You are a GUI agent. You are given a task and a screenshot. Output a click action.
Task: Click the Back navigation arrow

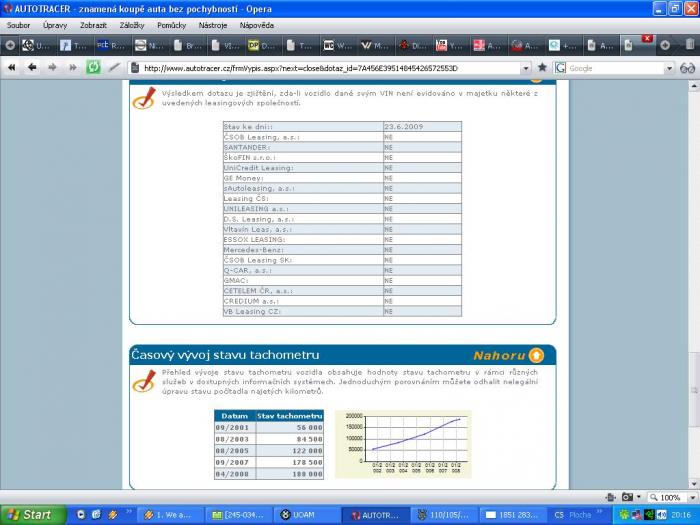coord(31,68)
